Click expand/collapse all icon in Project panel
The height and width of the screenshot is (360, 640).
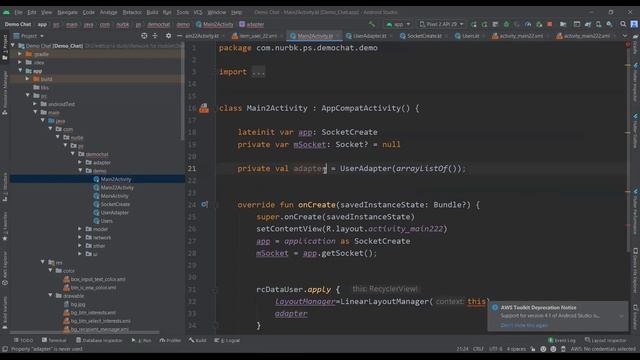(x=155, y=36)
